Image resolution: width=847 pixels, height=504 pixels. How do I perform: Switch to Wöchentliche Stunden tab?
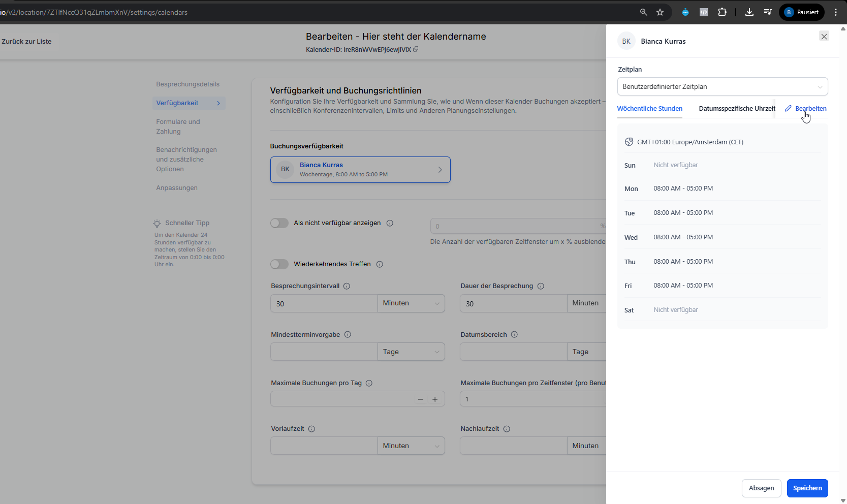point(649,109)
